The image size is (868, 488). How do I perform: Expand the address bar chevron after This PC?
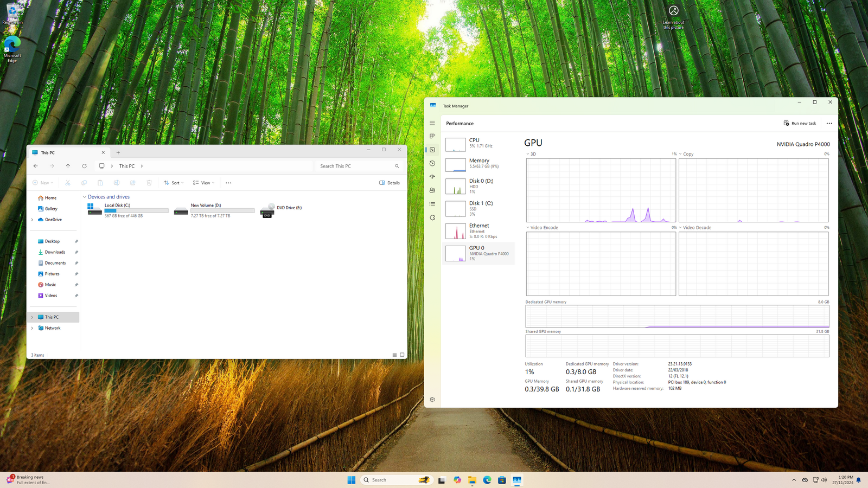click(x=142, y=166)
